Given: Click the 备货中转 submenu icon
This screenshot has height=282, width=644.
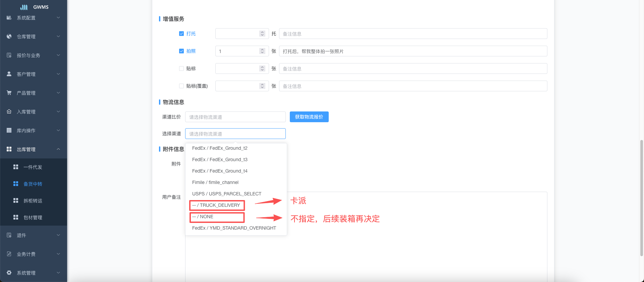Looking at the screenshot, I should [x=16, y=184].
